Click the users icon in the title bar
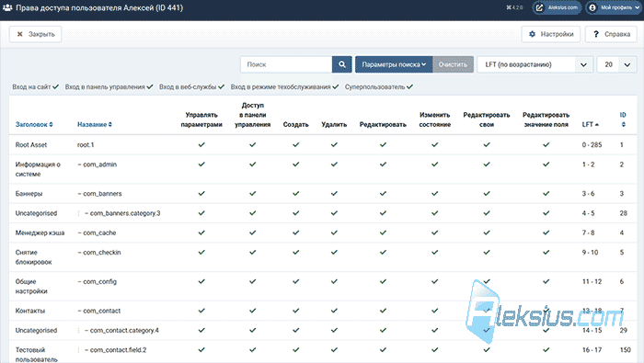 (7, 7)
